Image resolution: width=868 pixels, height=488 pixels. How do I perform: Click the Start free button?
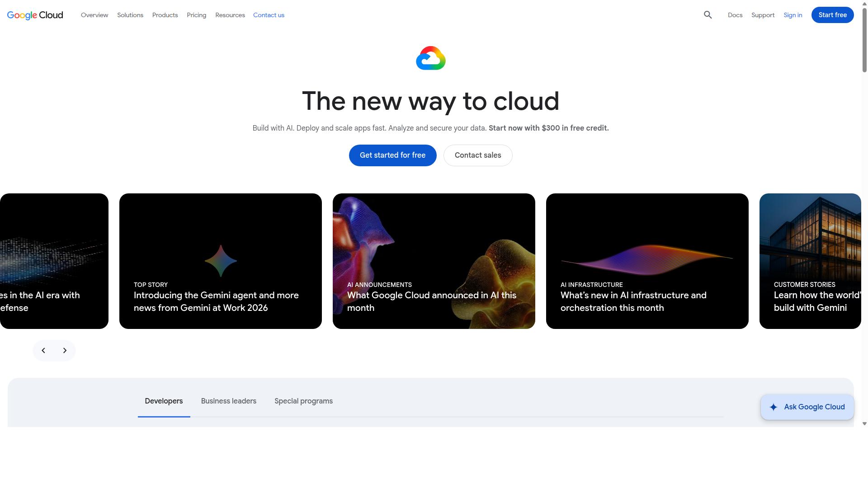833,15
